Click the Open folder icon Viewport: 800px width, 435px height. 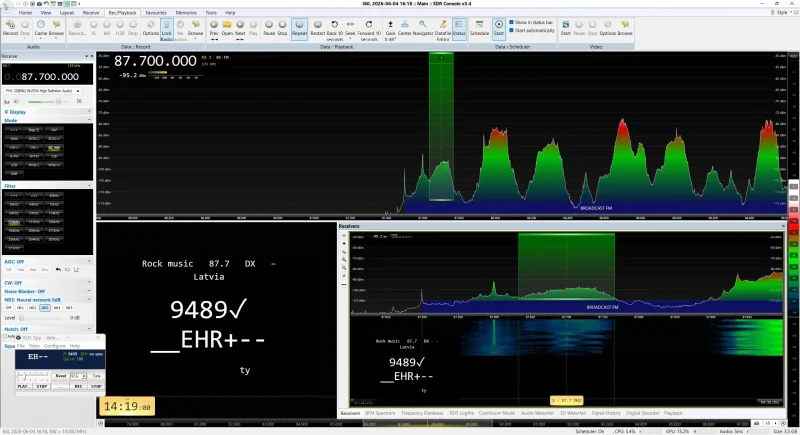tap(227, 28)
